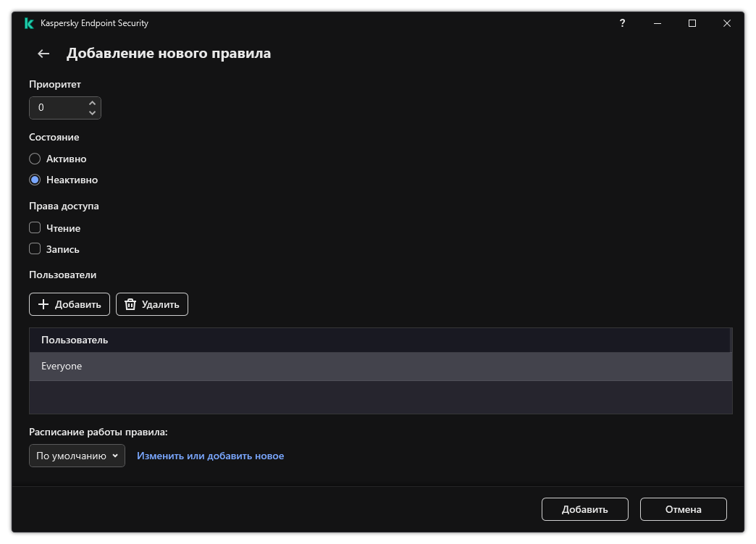
Task: Maximize the Kaspersky window
Action: pos(692,23)
